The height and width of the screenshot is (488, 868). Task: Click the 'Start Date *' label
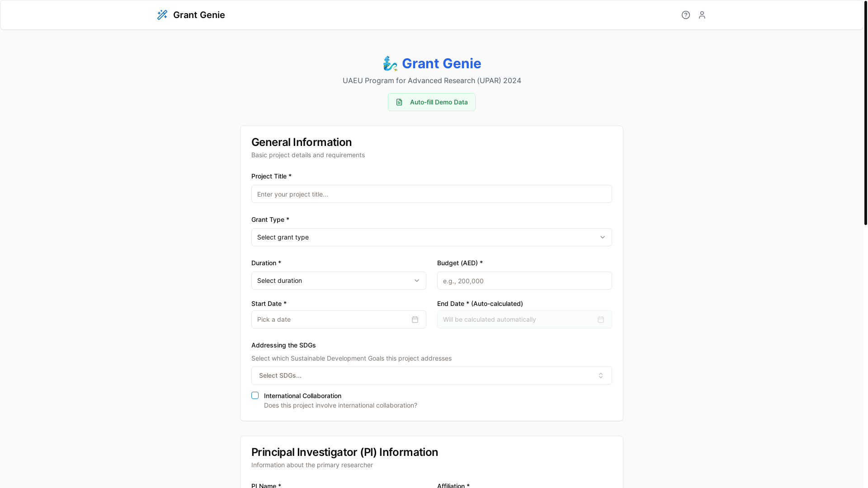point(269,304)
